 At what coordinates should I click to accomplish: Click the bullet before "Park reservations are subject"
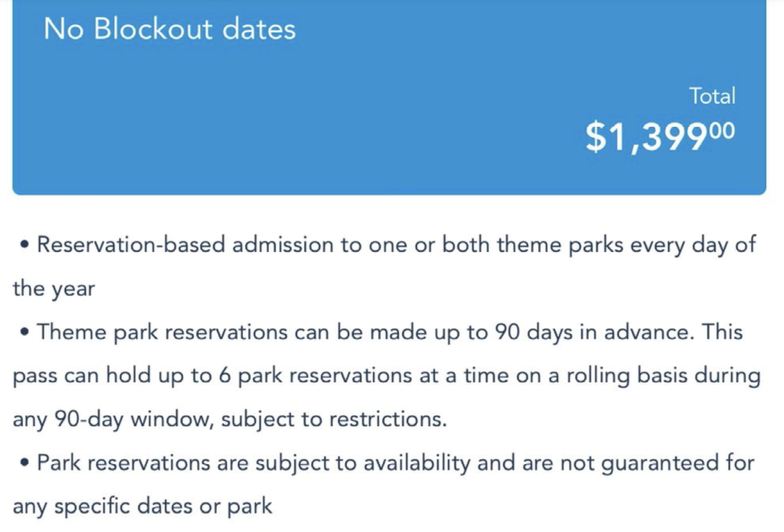tap(25, 463)
